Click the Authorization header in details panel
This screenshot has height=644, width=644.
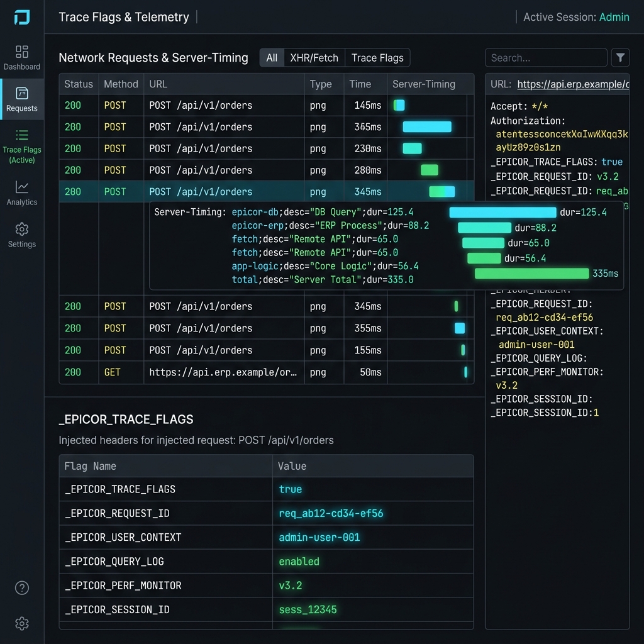pyautogui.click(x=528, y=121)
